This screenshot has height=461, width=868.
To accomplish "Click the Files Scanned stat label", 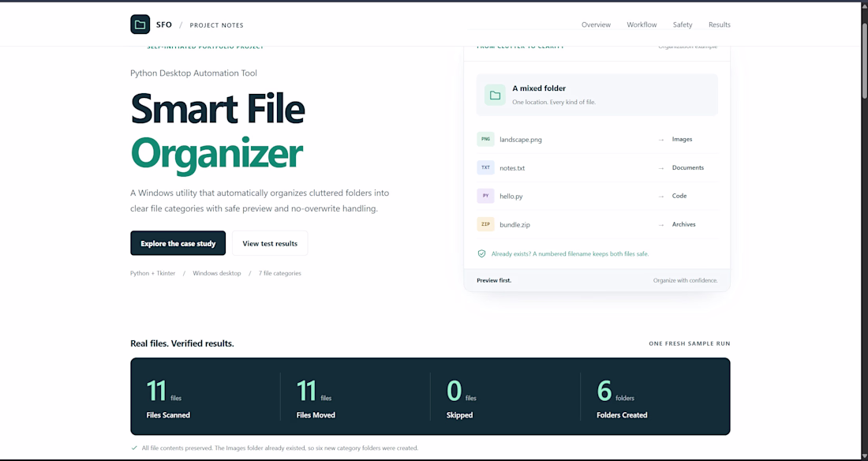I will click(x=168, y=415).
